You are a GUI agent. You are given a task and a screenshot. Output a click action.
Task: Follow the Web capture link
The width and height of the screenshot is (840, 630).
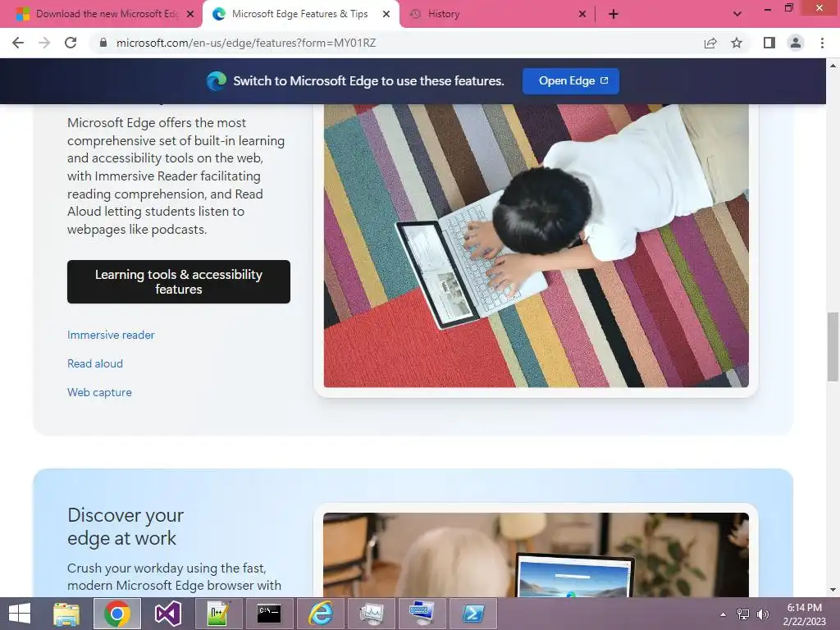tap(99, 392)
